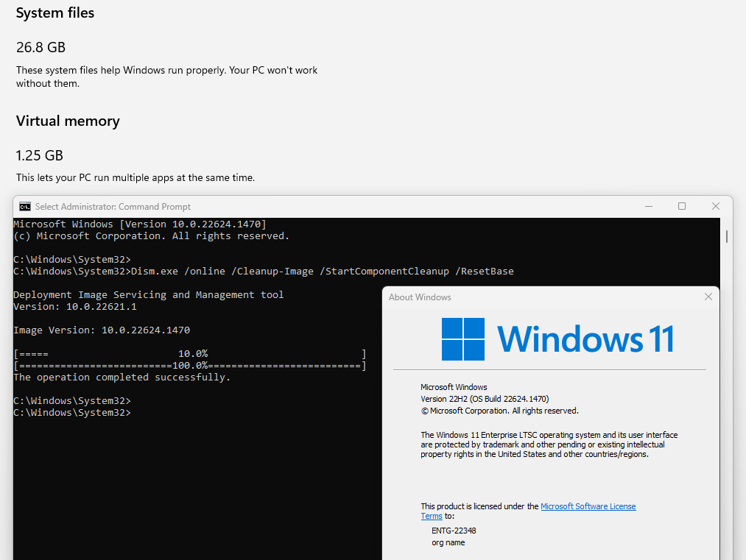Image resolution: width=746 pixels, height=560 pixels.
Task: Click the '1.25 GB' virtual memory size
Action: click(40, 155)
